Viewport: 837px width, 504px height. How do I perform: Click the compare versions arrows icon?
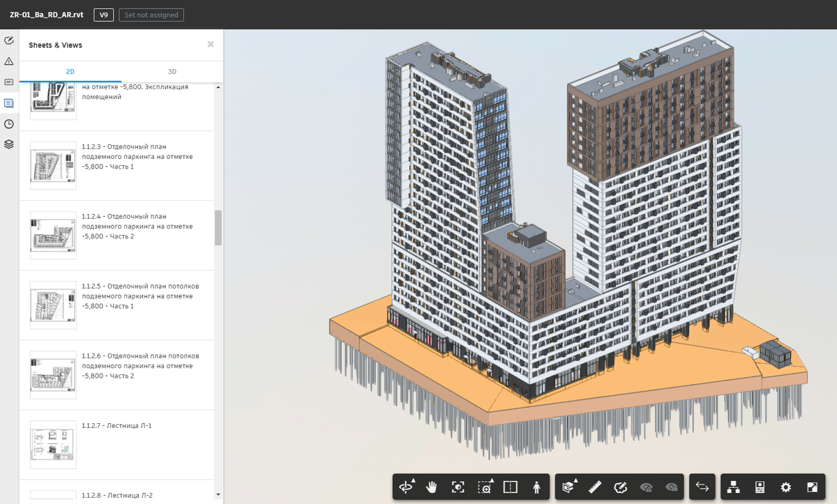pos(702,487)
